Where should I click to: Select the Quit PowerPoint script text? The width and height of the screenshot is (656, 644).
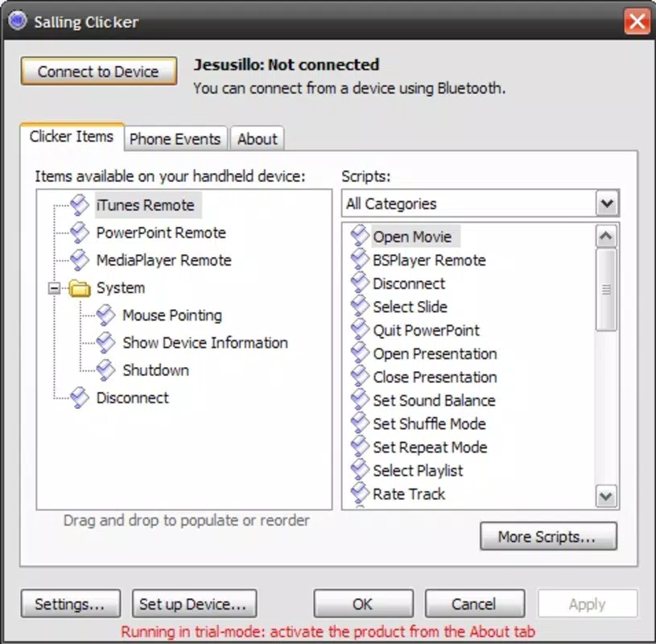tap(427, 330)
